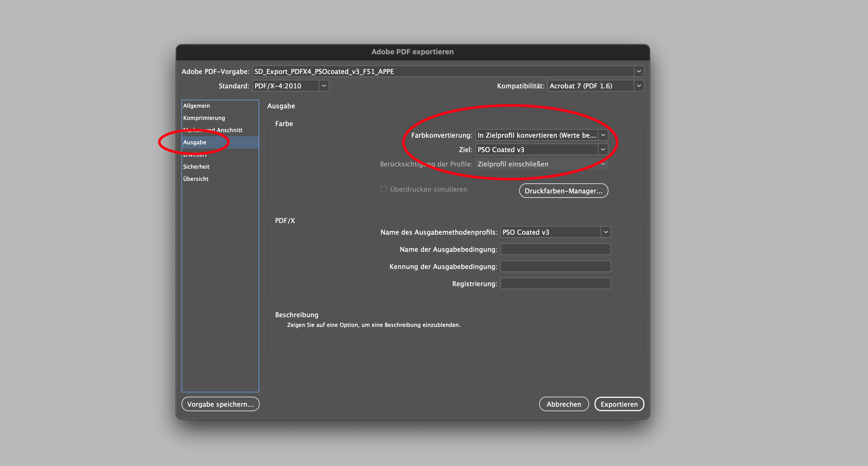Open the Farbkonvertierung dropdown arrow

tap(603, 135)
